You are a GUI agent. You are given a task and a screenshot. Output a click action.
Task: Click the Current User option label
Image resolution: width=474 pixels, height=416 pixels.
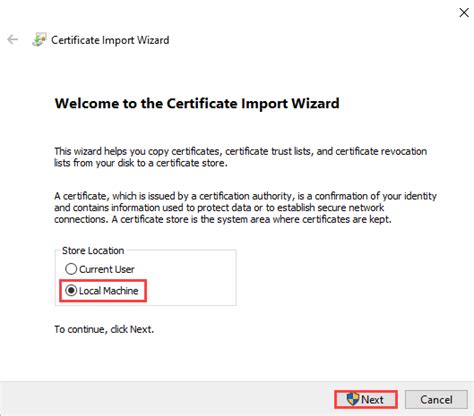pyautogui.click(x=107, y=269)
